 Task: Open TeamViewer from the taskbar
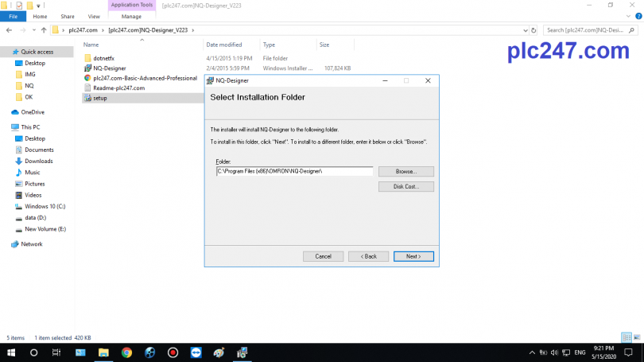click(196, 352)
